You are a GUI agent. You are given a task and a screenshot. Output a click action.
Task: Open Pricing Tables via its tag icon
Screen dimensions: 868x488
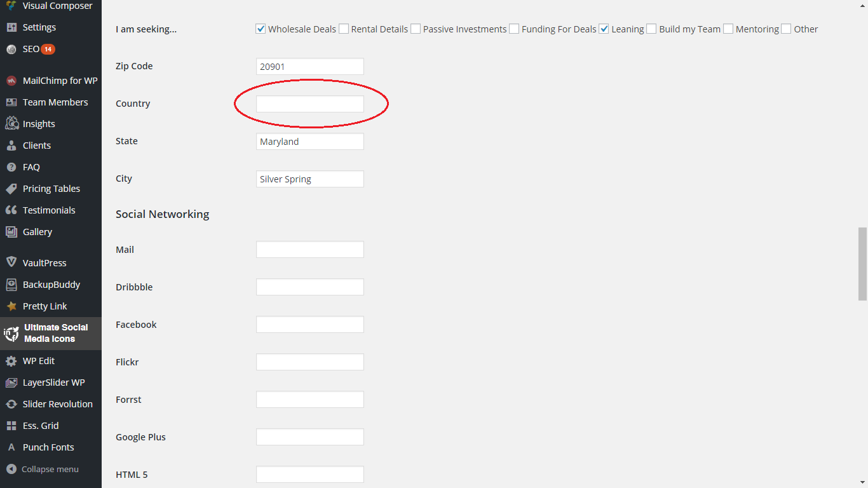11,189
